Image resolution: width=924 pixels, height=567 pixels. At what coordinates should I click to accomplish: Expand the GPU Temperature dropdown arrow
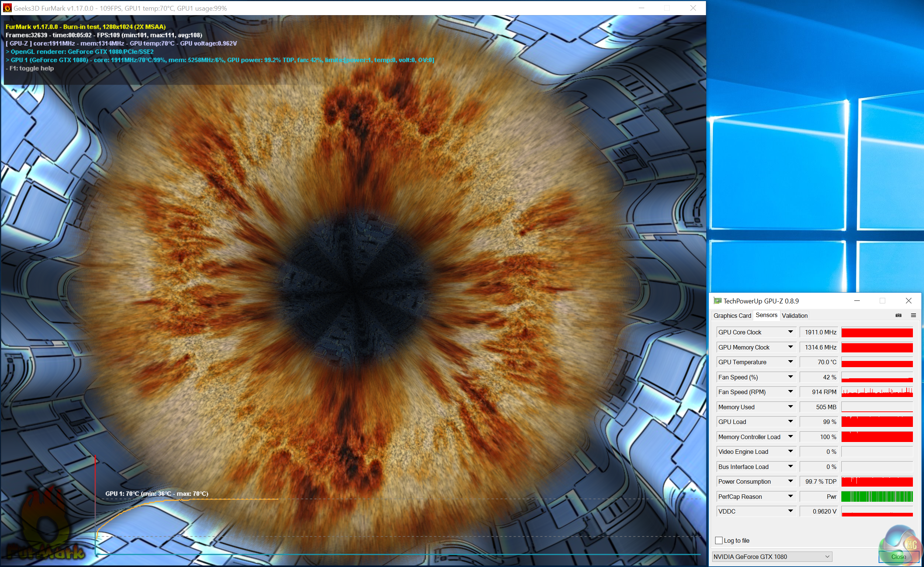coord(790,362)
